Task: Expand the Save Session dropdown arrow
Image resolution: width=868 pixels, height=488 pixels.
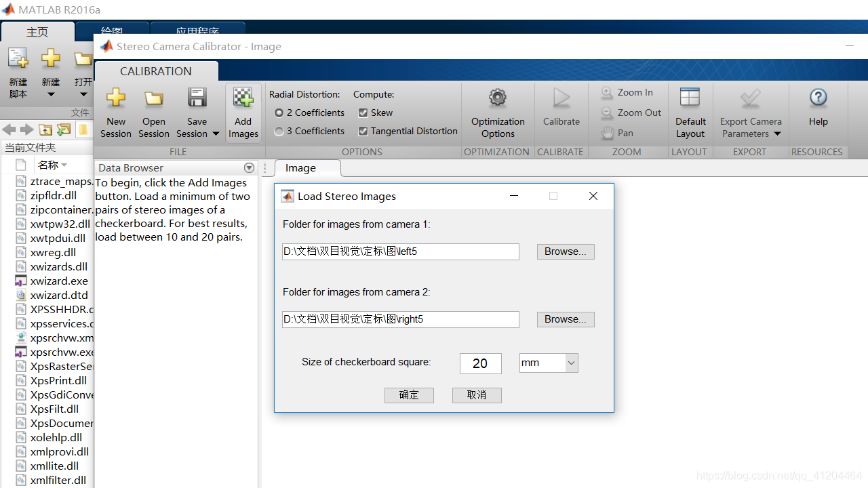Action: [x=216, y=134]
